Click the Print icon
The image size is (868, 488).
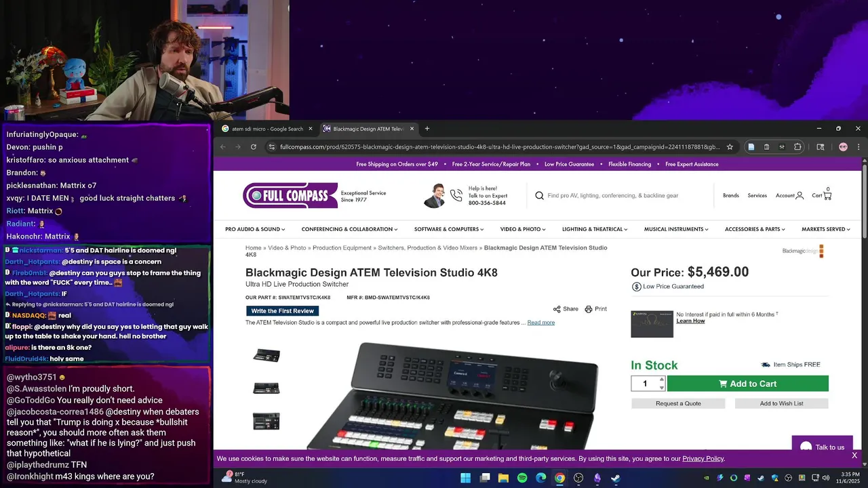tap(589, 309)
